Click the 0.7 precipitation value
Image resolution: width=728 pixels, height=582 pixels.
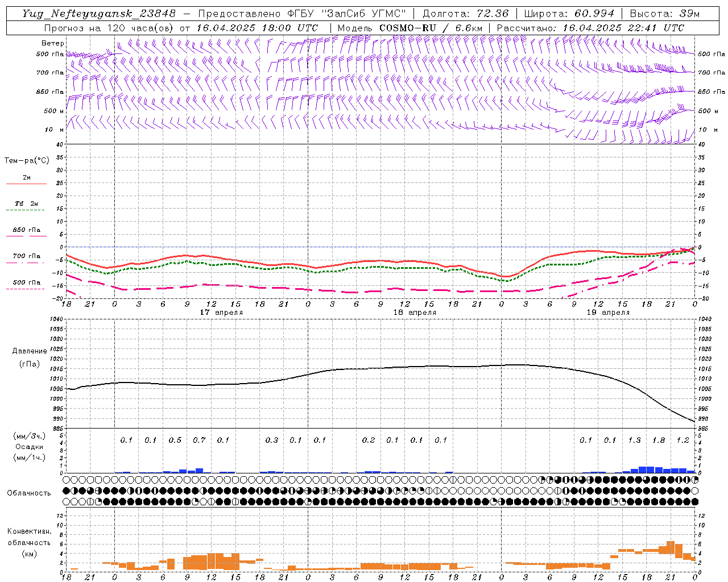(x=199, y=440)
